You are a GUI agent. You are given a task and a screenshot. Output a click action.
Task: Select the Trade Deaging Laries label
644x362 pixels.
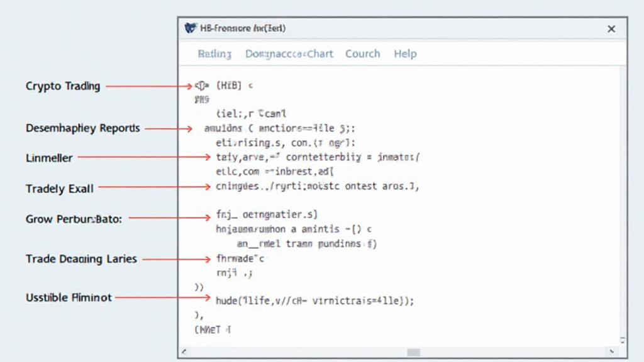tap(81, 259)
